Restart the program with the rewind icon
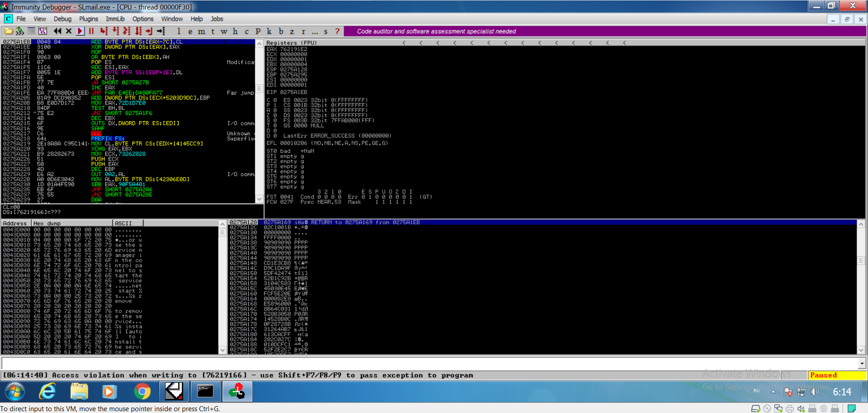This screenshot has width=868, height=413. (57, 31)
